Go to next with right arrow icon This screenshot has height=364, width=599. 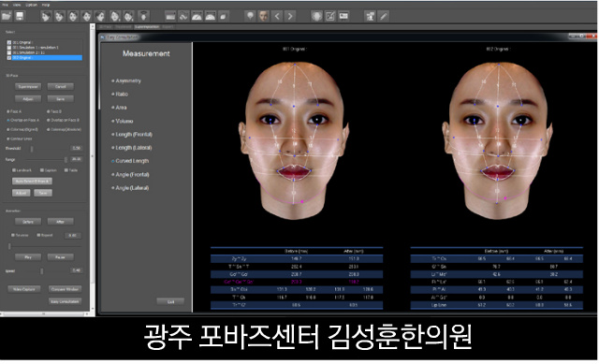[290, 16]
